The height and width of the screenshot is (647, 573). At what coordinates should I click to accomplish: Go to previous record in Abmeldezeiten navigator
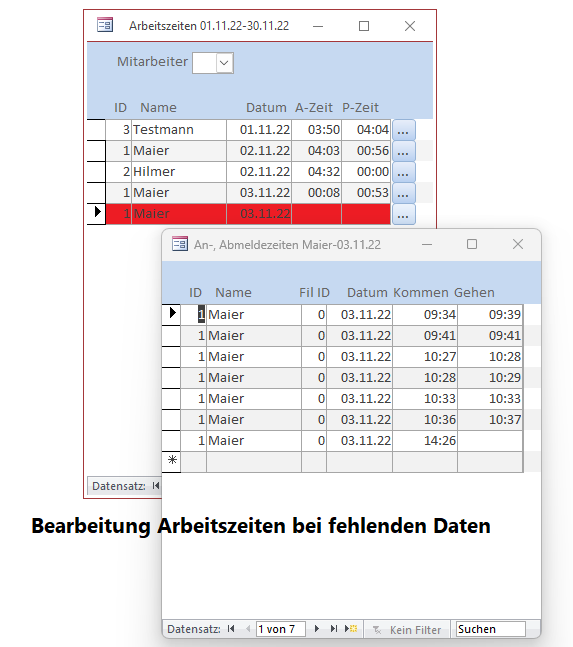tap(248, 629)
